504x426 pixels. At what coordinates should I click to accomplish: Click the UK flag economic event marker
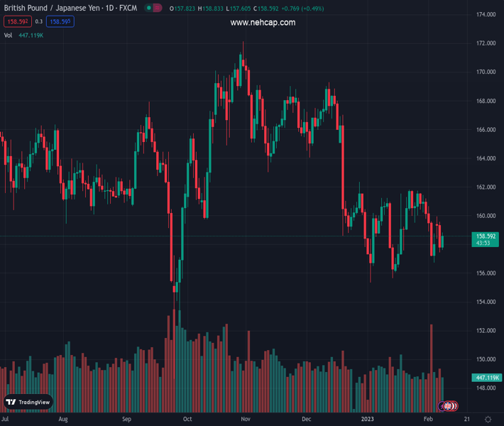pyautogui.click(x=447, y=406)
